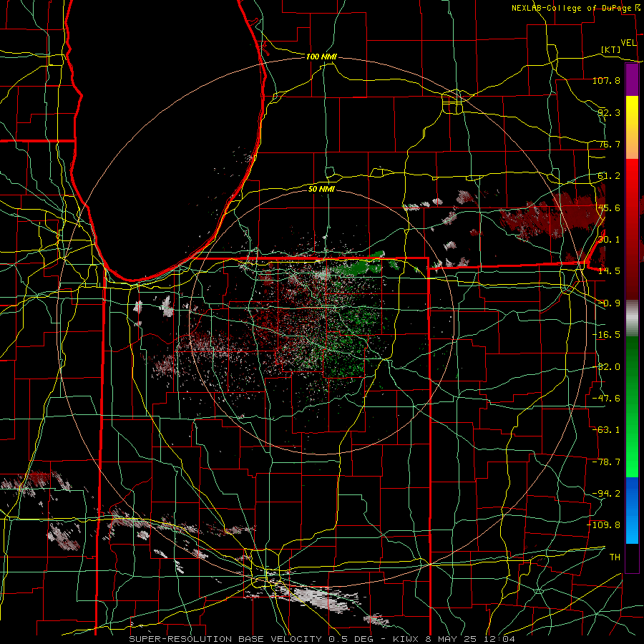Image resolution: width=644 pixels, height=644 pixels.
Task: Click the -94.2 value on velocity scale
Action: point(606,493)
